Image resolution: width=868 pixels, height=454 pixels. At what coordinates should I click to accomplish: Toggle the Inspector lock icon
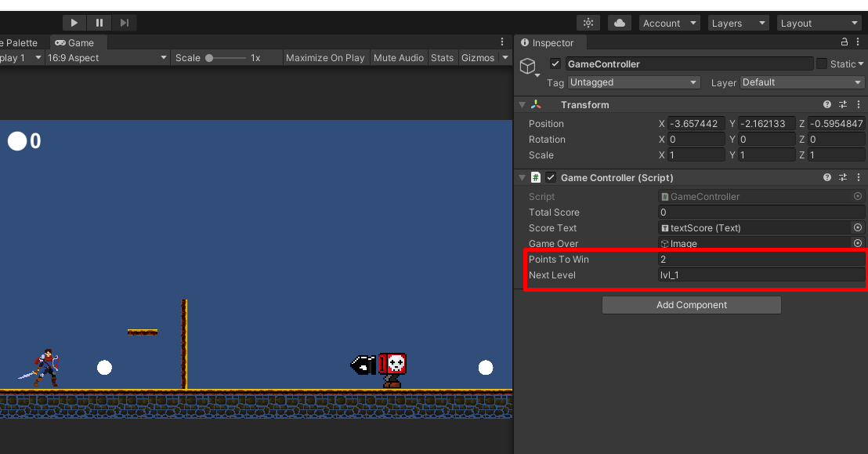844,42
